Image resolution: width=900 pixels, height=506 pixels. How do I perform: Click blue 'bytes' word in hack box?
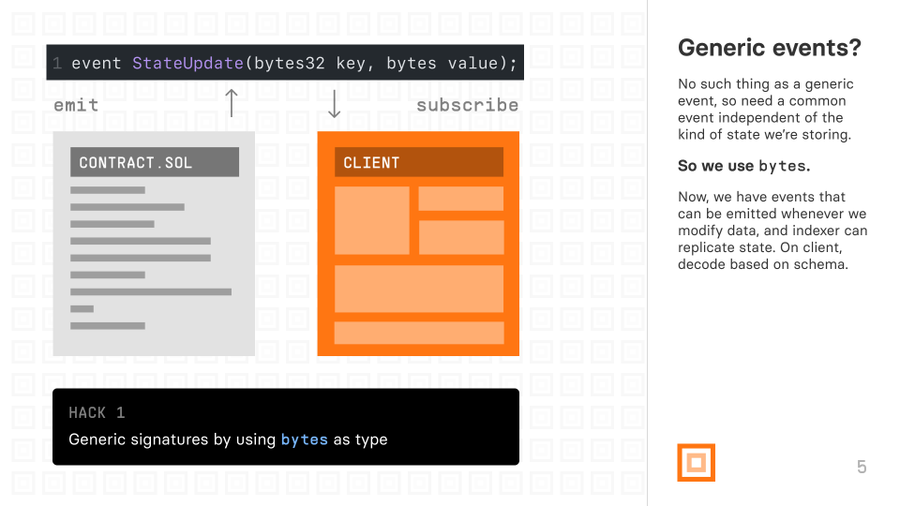tap(304, 439)
